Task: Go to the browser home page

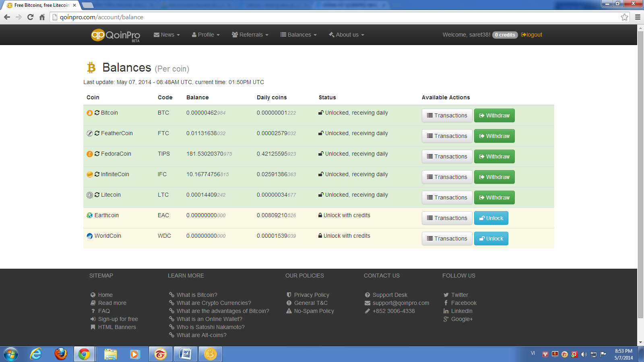Action: point(42,17)
